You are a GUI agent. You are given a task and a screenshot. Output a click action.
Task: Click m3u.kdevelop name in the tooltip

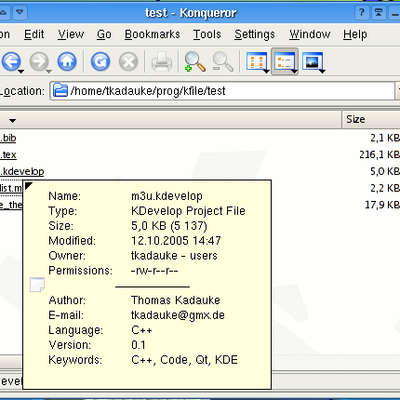(167, 196)
